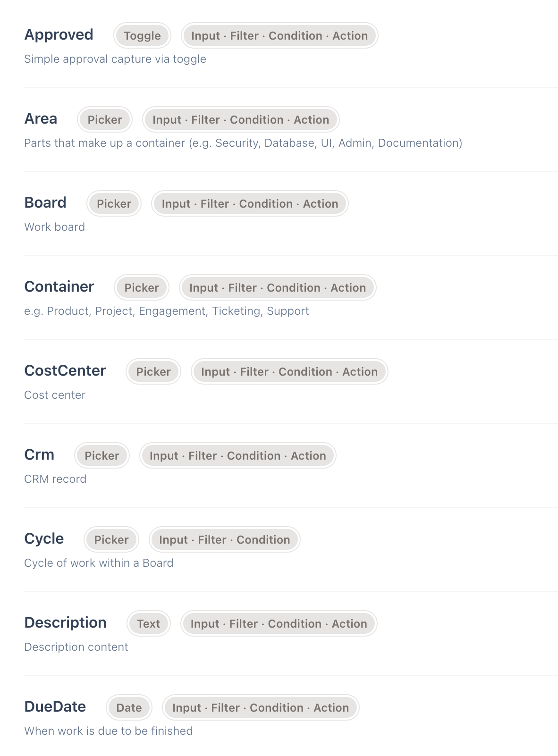Click the Approved field heading

tap(59, 35)
